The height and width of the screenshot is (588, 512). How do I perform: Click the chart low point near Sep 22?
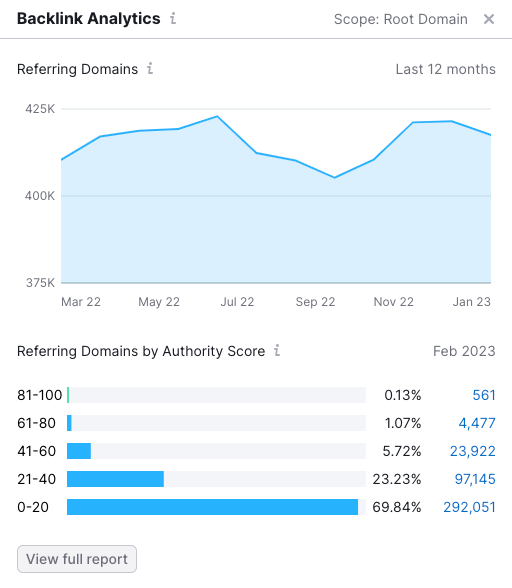coord(335,177)
